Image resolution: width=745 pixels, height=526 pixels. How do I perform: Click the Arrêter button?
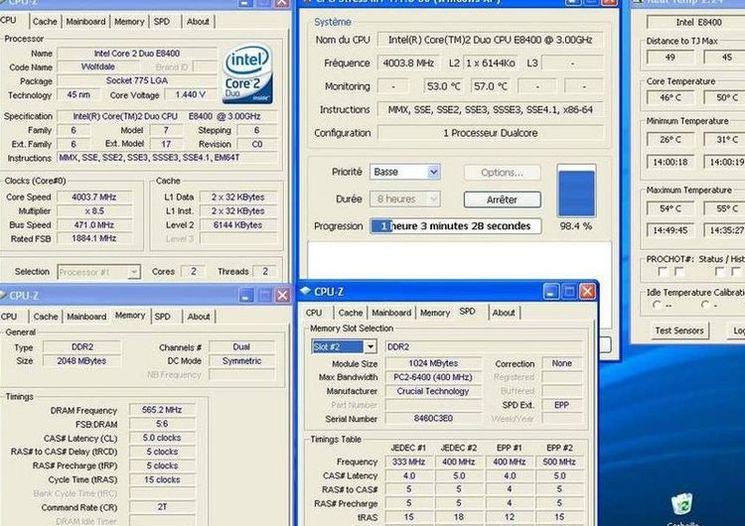pyautogui.click(x=502, y=200)
